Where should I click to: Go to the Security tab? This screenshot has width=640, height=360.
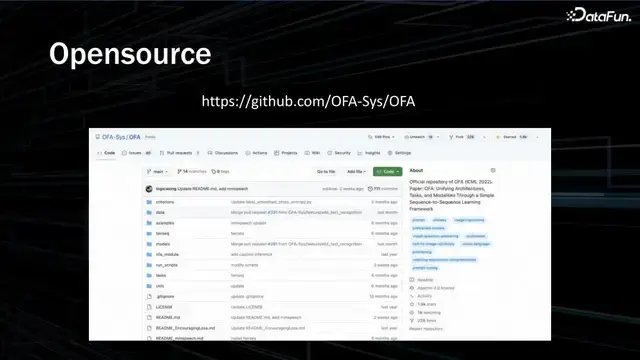(339, 153)
